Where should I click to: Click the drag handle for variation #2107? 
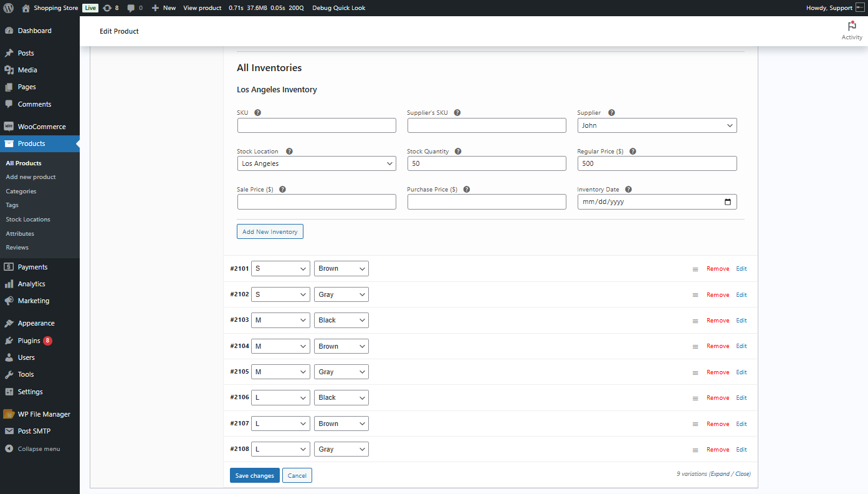695,424
